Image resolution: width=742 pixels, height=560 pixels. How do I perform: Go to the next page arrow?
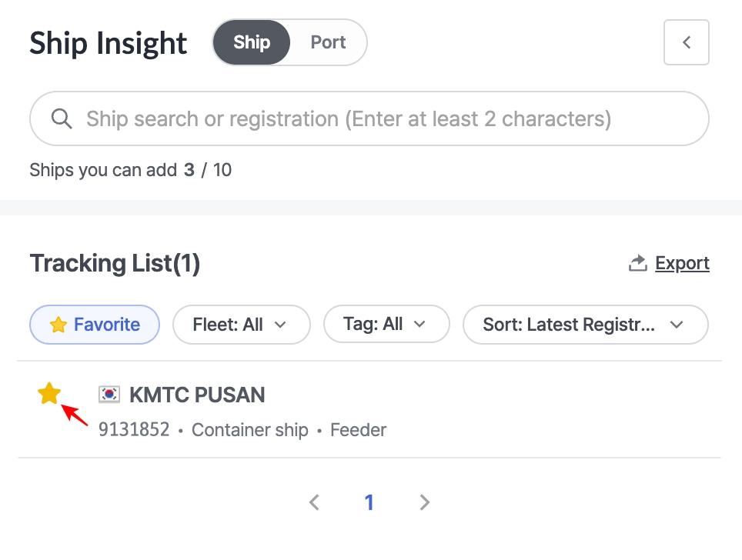(x=425, y=503)
